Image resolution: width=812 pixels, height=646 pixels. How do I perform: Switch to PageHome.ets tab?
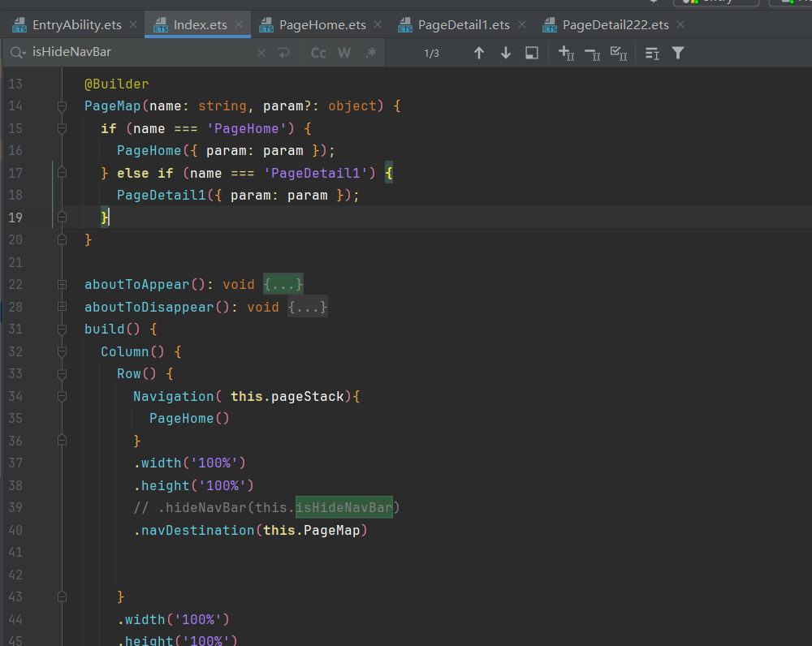tap(322, 25)
